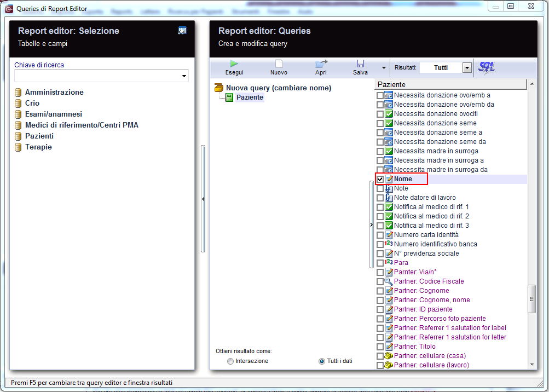This screenshot has height=392, width=549.
Task: Click Partner: Referrer 1 salutation for label
Action: click(450, 328)
